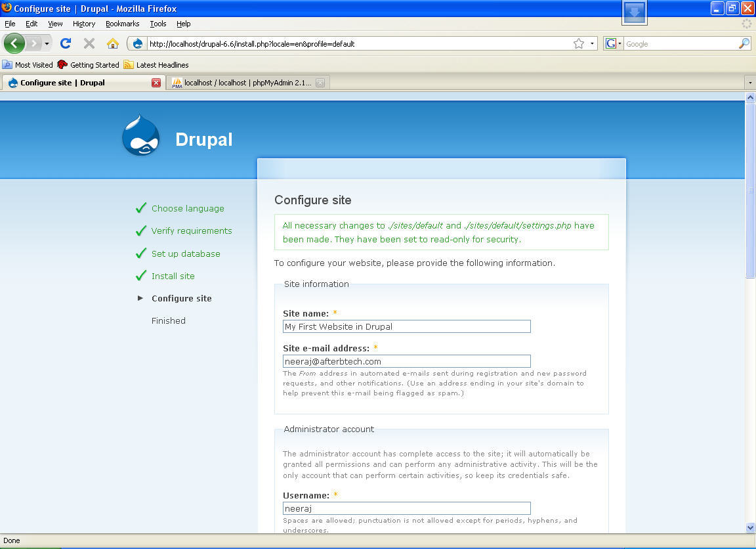
Task: Open the URL bar history dropdown
Action: click(x=592, y=43)
